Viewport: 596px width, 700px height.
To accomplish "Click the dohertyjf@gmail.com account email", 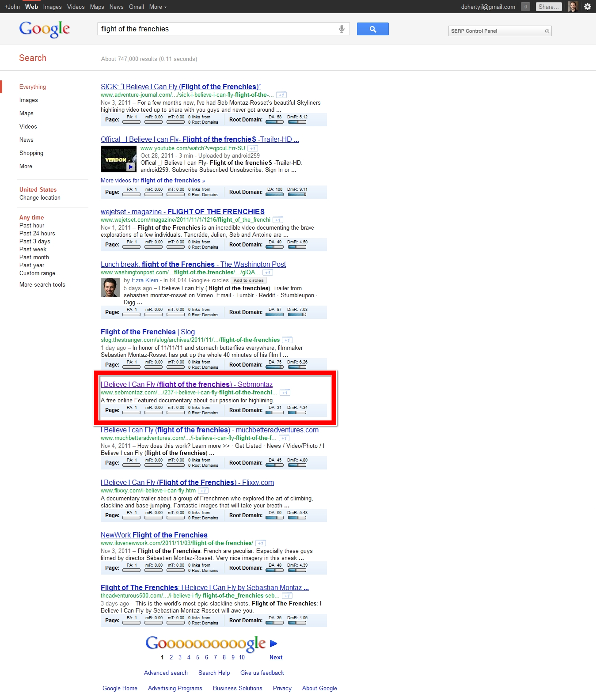I will pos(488,7).
